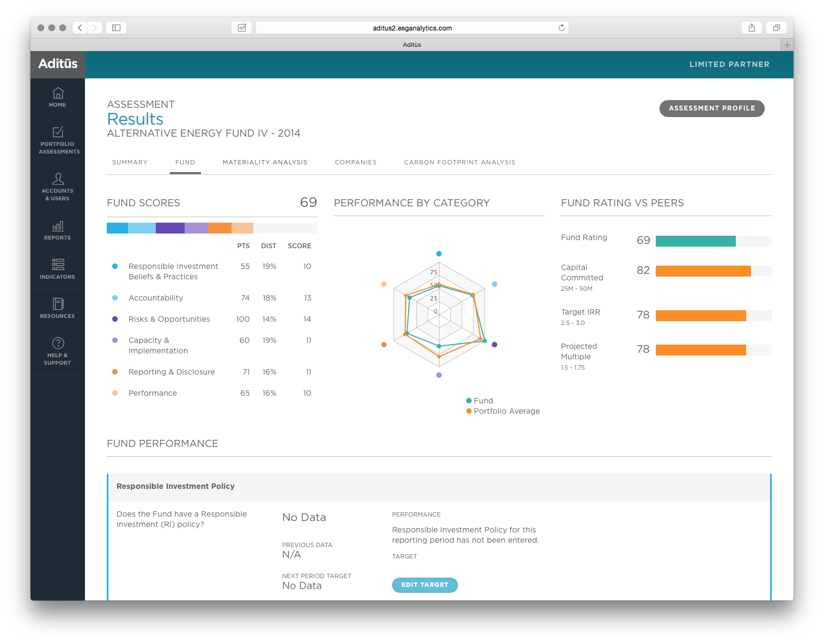Click the Fund legend entry
Viewport: 824px width, 644px height.
pos(479,401)
